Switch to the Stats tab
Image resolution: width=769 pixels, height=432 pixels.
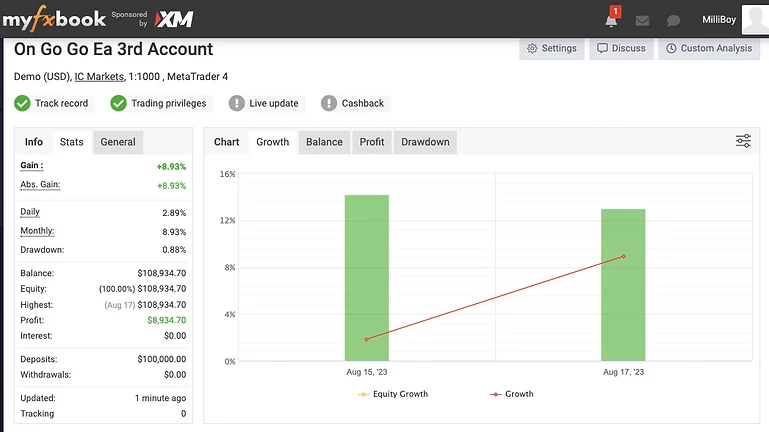pyautogui.click(x=71, y=142)
